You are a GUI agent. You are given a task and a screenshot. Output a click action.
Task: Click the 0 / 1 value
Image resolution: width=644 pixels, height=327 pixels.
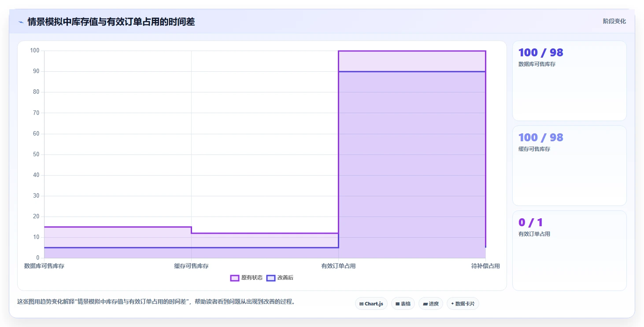(530, 222)
